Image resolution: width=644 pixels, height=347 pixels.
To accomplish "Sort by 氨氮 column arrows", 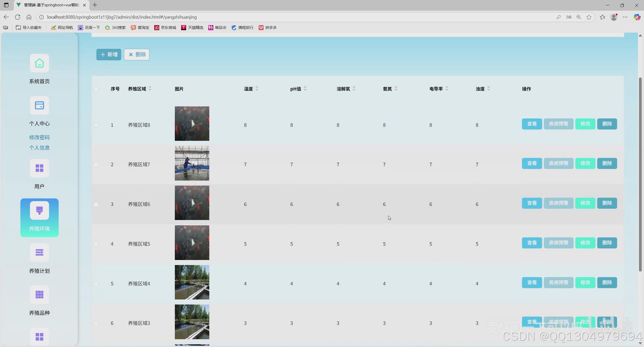I will pos(396,88).
